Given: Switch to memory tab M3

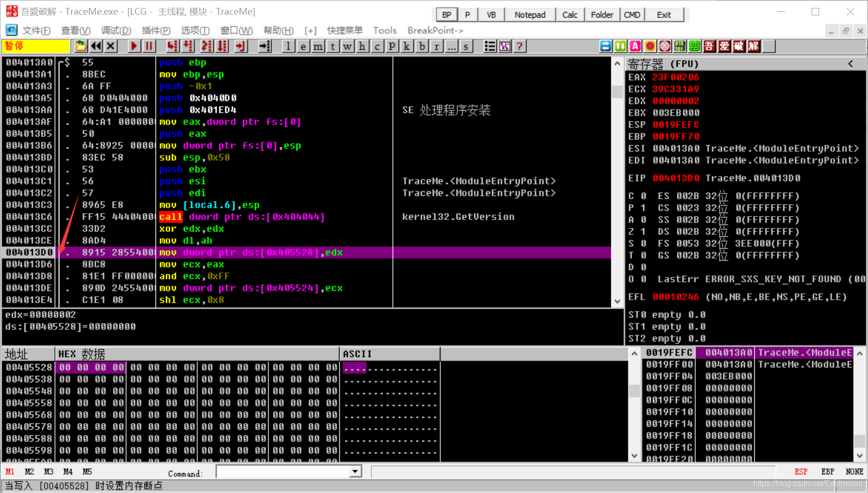Looking at the screenshot, I should pyautogui.click(x=48, y=472).
